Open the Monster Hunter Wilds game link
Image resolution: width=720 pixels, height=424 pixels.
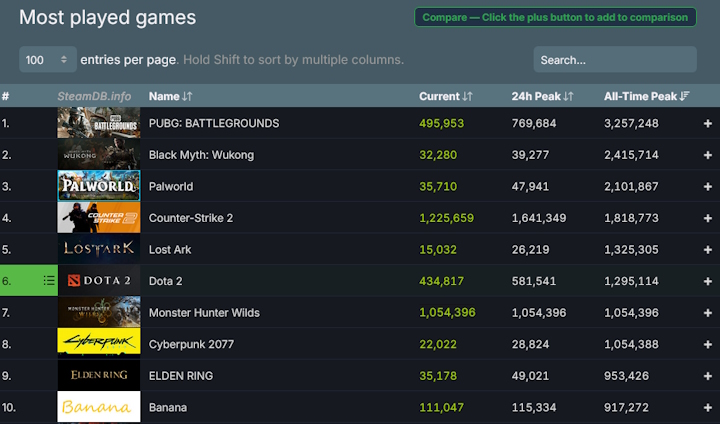(204, 313)
